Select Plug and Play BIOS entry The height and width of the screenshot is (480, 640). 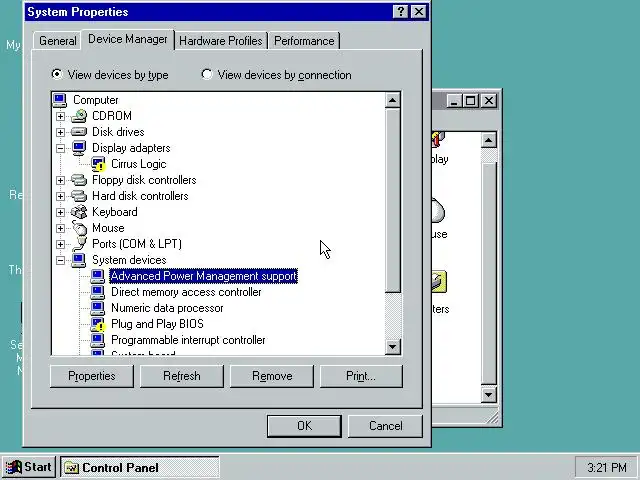tap(157, 324)
